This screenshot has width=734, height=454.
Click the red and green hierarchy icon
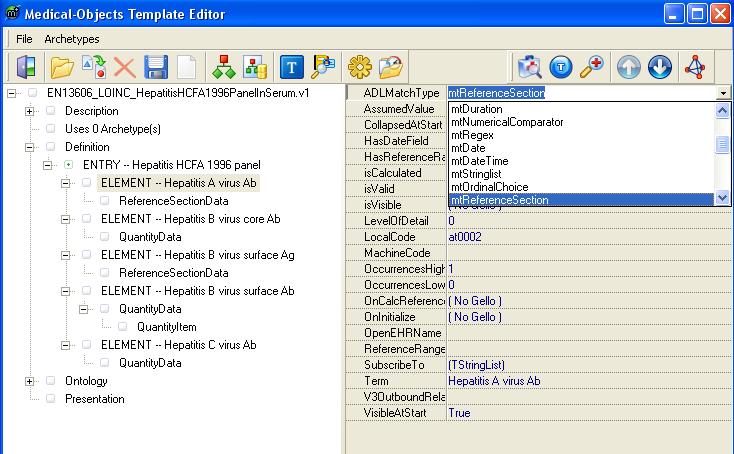[224, 67]
